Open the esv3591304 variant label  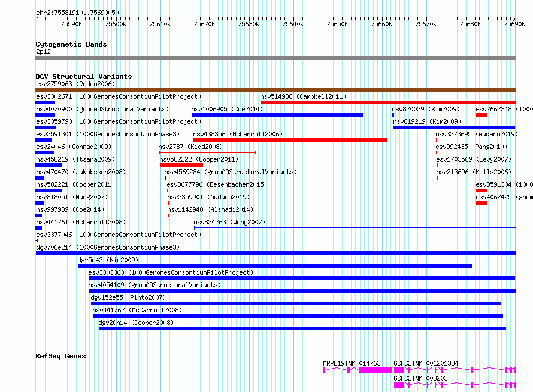504,184
